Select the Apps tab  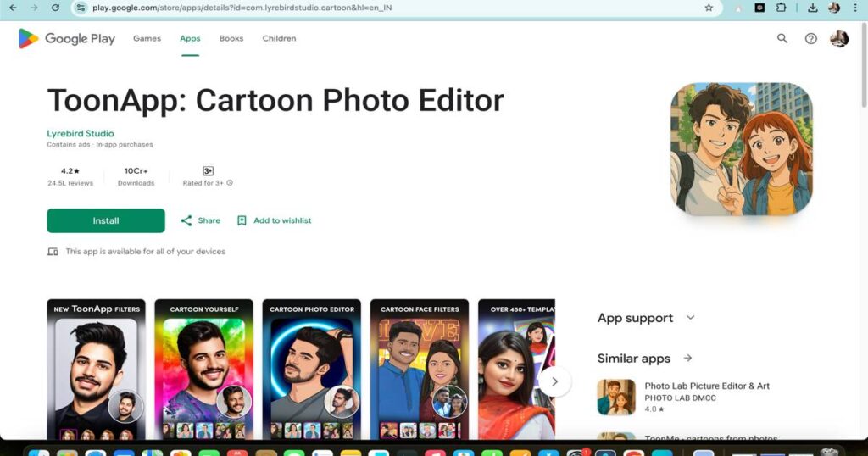190,38
